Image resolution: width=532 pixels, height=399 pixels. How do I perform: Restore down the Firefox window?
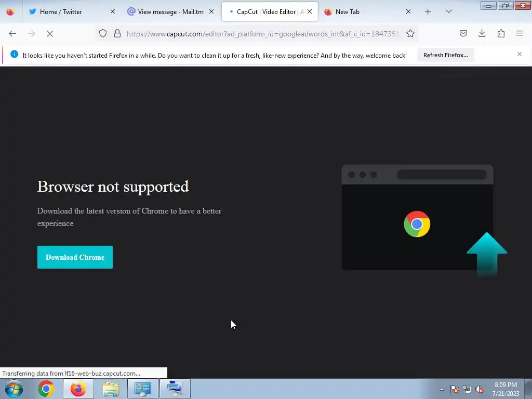[x=505, y=5]
